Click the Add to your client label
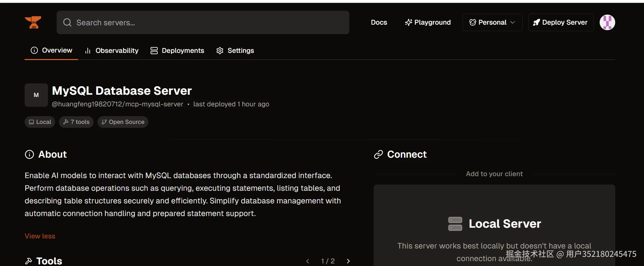644x266 pixels. [x=494, y=174]
